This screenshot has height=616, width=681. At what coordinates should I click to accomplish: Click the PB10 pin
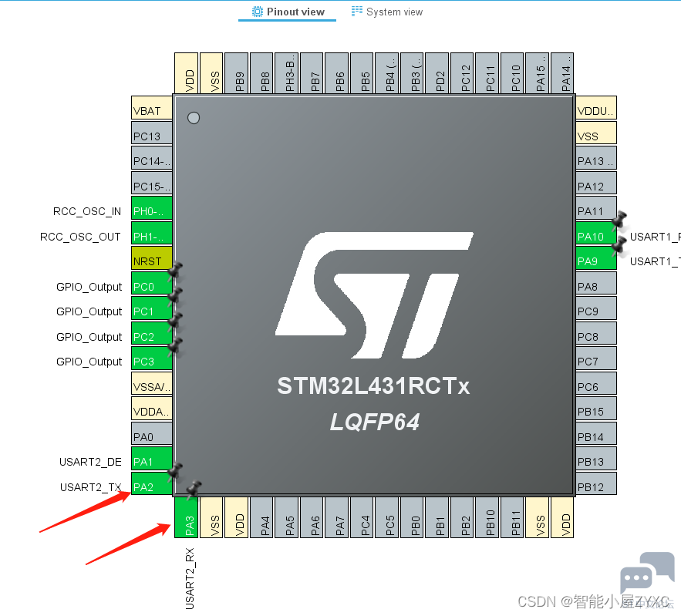(487, 517)
